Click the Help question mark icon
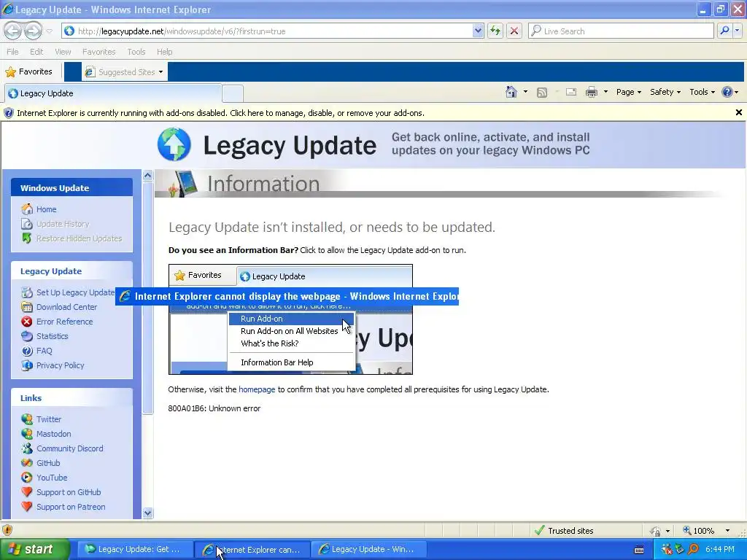This screenshot has width=747, height=560. click(x=727, y=92)
